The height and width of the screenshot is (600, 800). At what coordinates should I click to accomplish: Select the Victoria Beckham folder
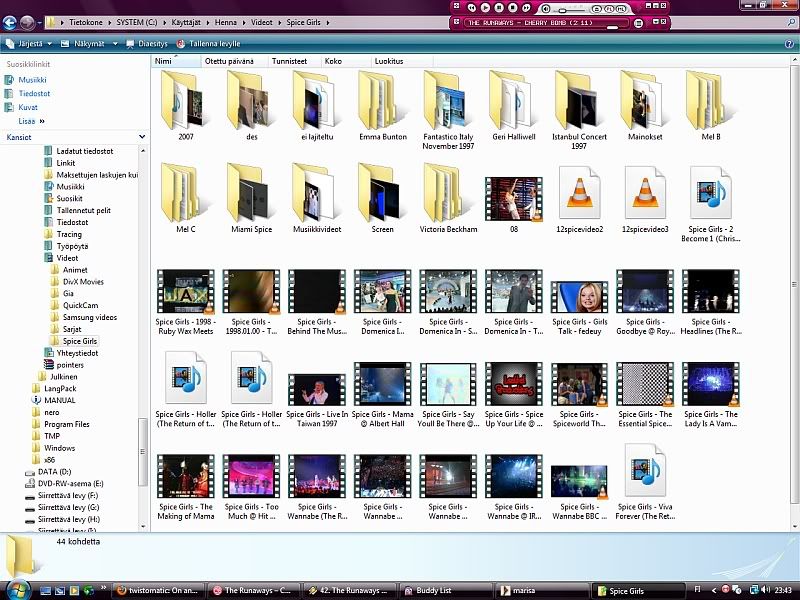click(x=448, y=198)
